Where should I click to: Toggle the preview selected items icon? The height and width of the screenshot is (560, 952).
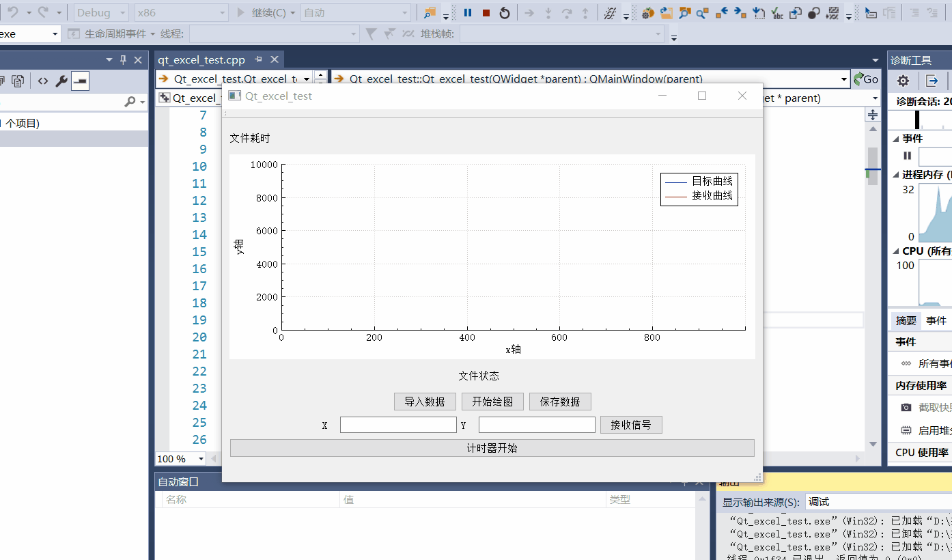tap(80, 81)
